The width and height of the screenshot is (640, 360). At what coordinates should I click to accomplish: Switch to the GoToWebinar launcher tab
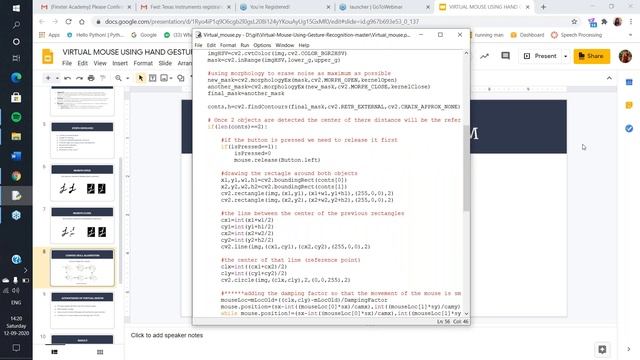pos(384,7)
